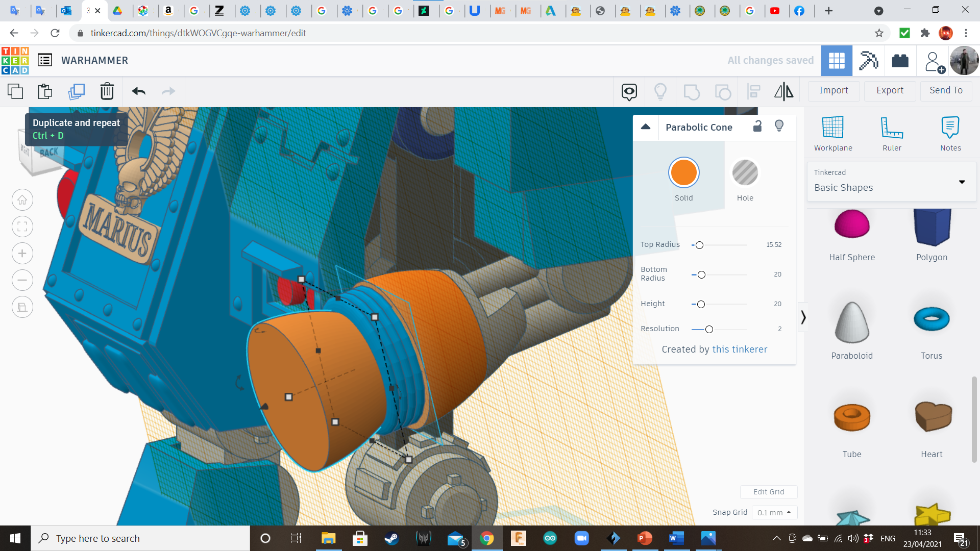The image size is (980, 551).
Task: Switch to the YouTube browser tab
Action: point(775,11)
